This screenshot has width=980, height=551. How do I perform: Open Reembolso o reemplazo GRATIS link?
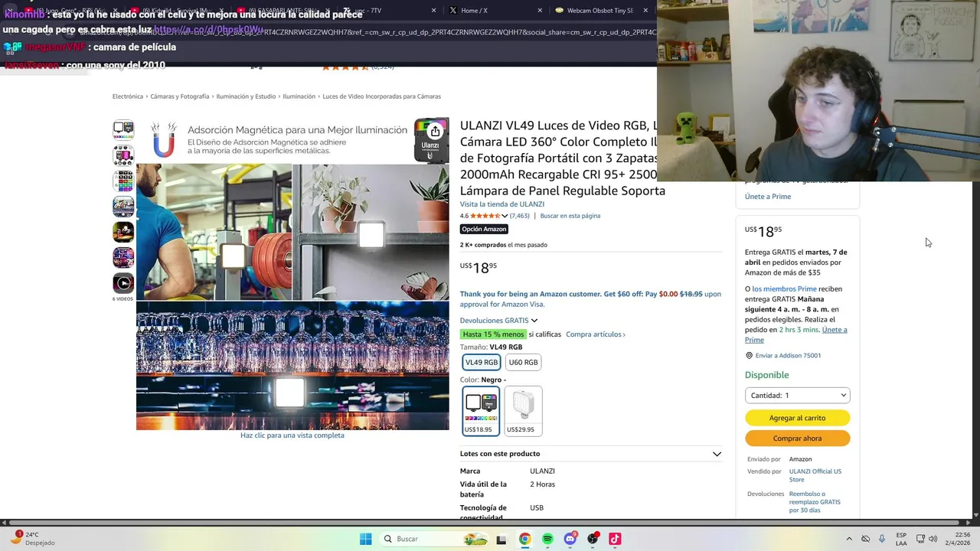(815, 502)
